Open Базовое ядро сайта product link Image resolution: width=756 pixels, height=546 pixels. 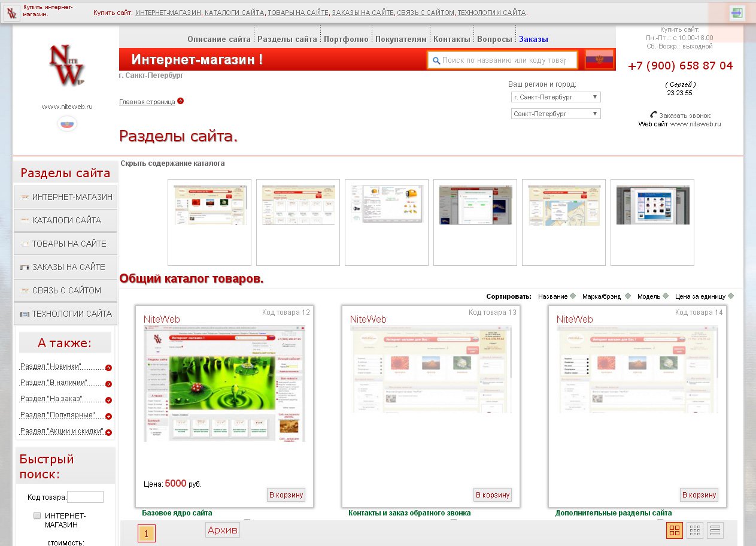click(x=177, y=513)
